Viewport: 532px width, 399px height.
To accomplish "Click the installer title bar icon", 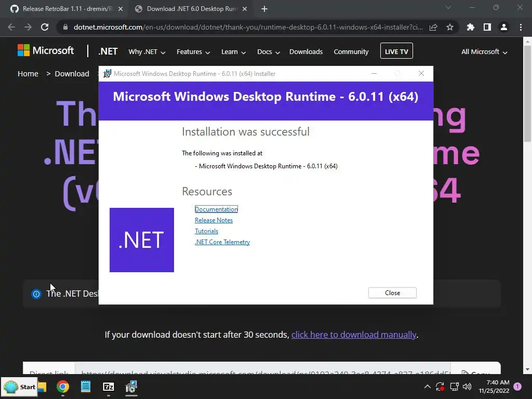I will pos(107,74).
